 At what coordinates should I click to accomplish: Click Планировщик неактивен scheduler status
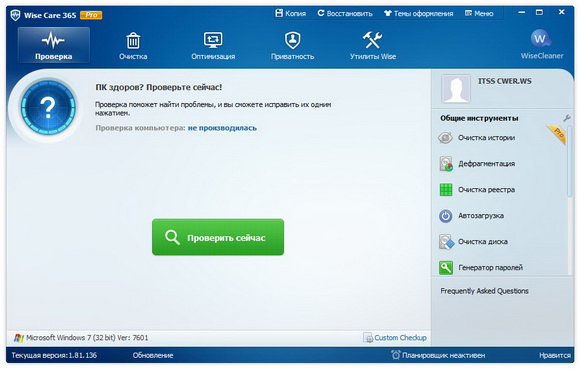[x=444, y=355]
